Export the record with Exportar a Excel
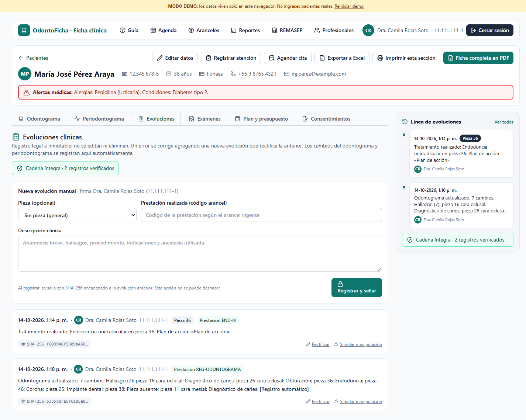The width and height of the screenshot is (526, 420). [x=342, y=58]
